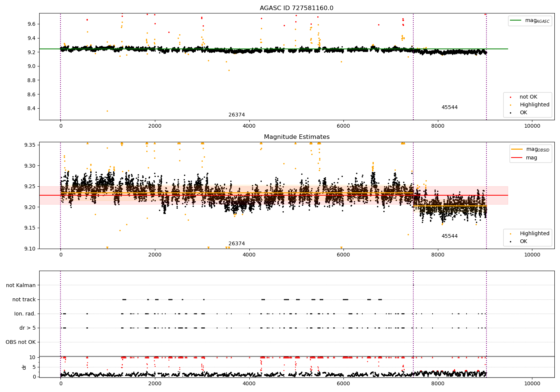Click the '45544' annotation in the Magnitude Estimates plot

449,236
